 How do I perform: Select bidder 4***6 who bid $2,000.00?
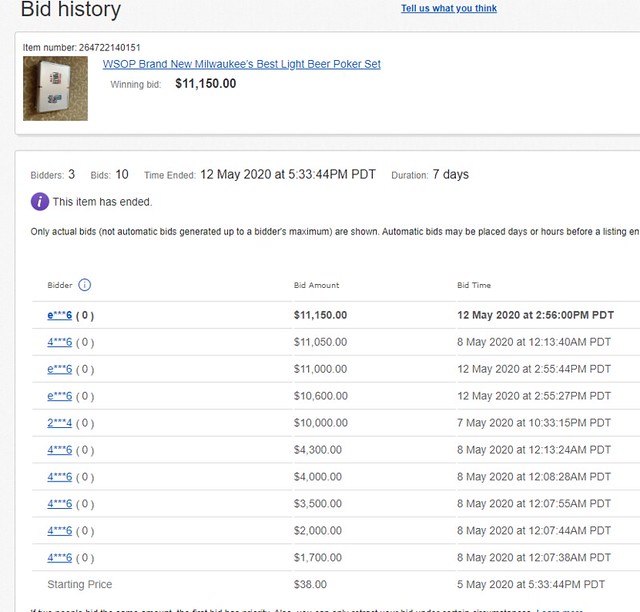tap(59, 531)
